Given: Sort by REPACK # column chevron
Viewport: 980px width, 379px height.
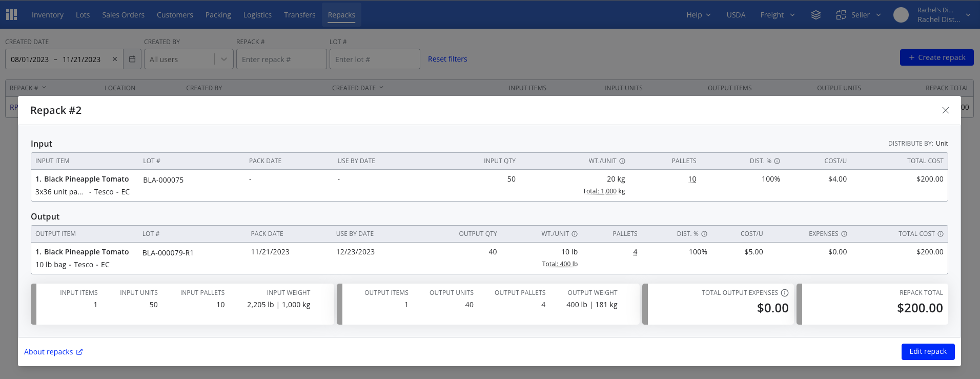Looking at the screenshot, I should point(44,88).
